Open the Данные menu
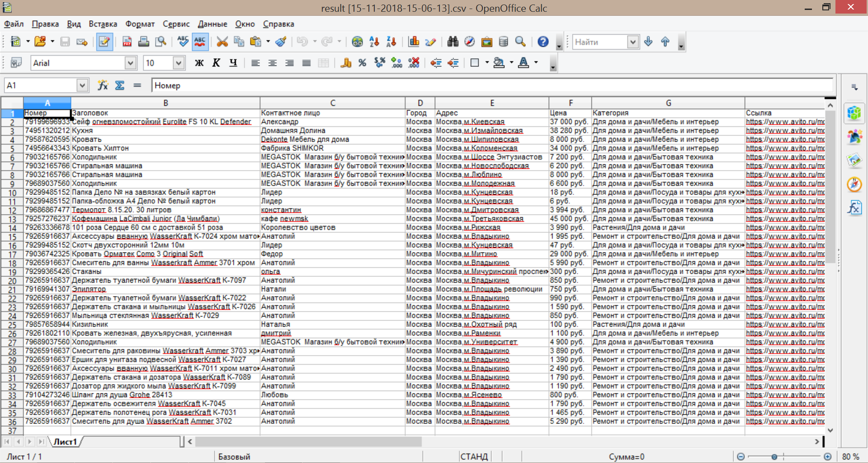 click(x=212, y=24)
